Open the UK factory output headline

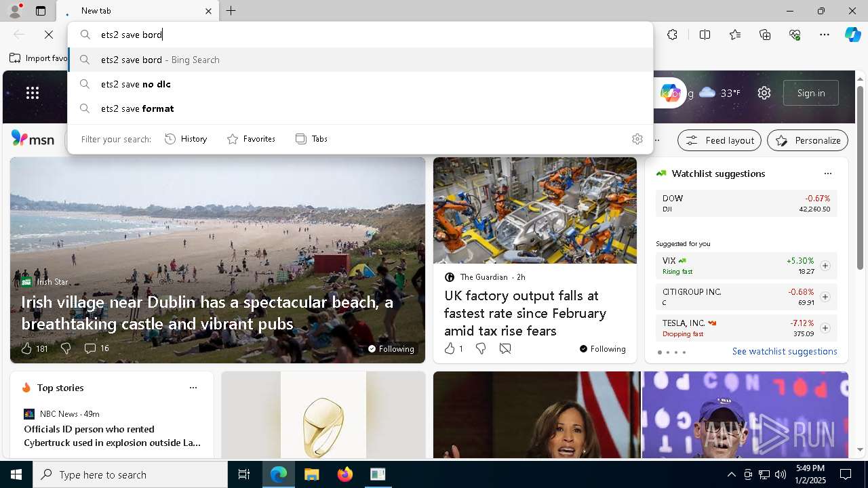coord(526,313)
